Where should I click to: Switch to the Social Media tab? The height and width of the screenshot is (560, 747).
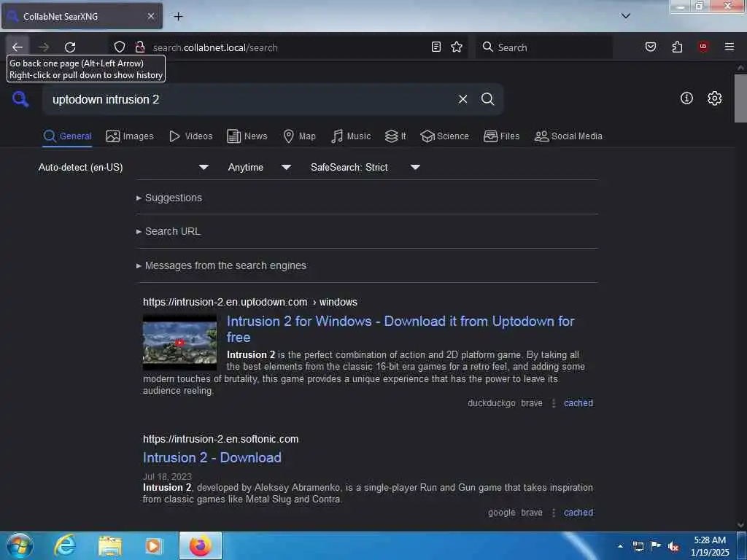click(x=568, y=136)
